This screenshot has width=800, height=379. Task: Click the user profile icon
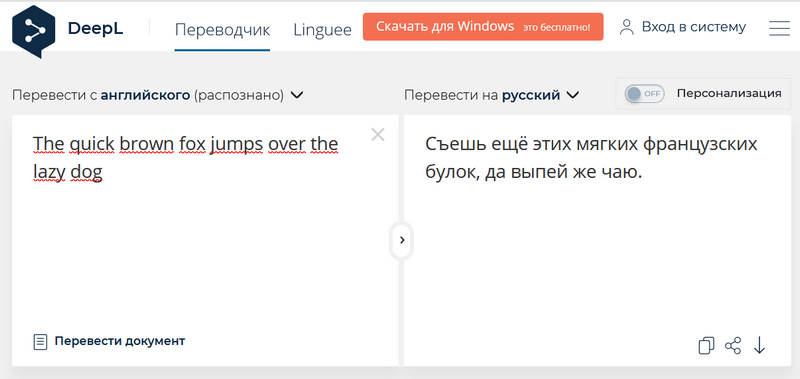tap(626, 27)
